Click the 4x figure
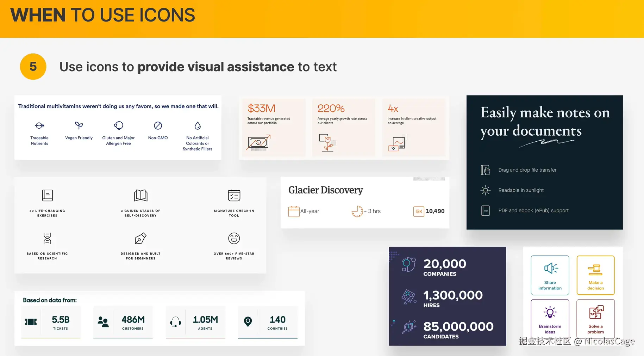The height and width of the screenshot is (356, 644). 393,108
